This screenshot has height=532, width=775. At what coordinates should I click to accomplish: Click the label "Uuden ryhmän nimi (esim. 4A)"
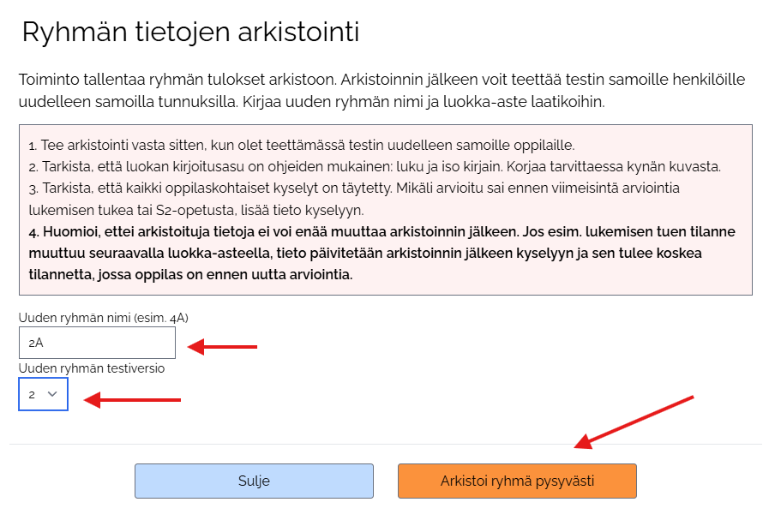coord(103,318)
